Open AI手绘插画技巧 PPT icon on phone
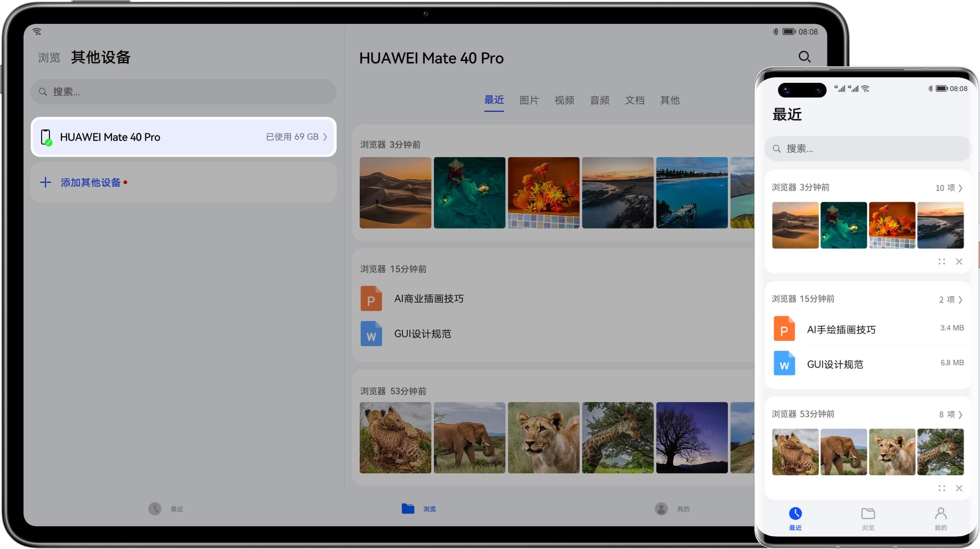Viewport: 980px width, 549px height. click(x=784, y=328)
